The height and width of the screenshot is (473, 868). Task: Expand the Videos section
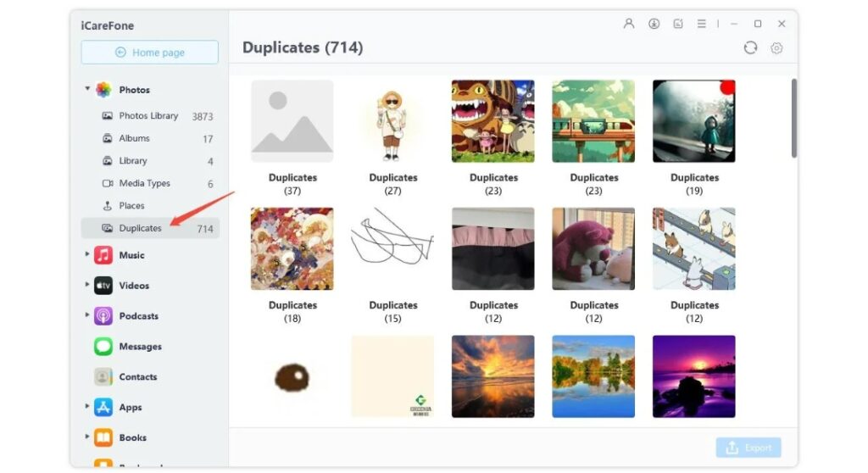[x=87, y=285]
